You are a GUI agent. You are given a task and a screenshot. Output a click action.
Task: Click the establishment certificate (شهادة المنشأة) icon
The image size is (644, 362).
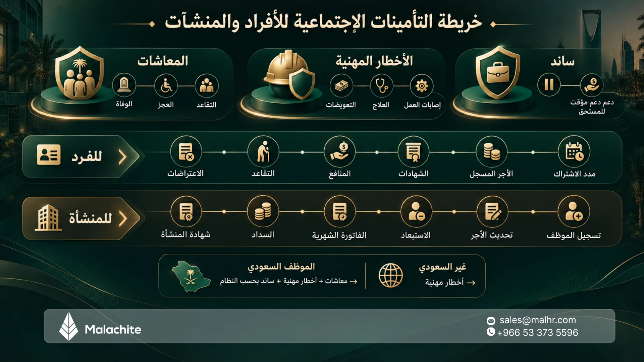point(186,212)
